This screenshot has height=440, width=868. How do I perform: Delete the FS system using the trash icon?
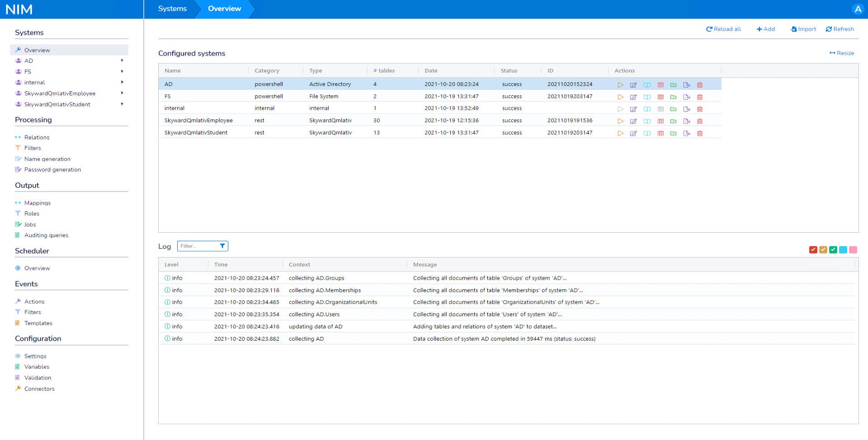[x=700, y=96]
